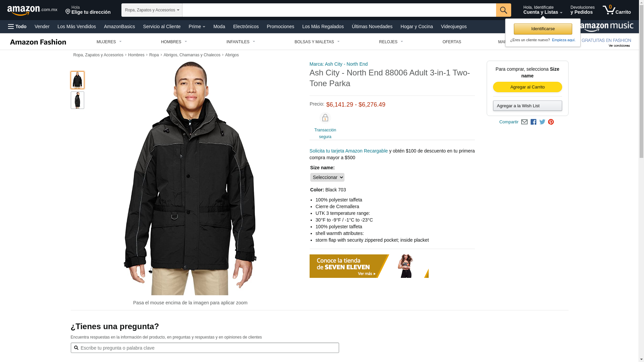Viewport: 644px width, 362px height.
Task: Expand the Prime navigation dropdown
Action: click(x=197, y=26)
